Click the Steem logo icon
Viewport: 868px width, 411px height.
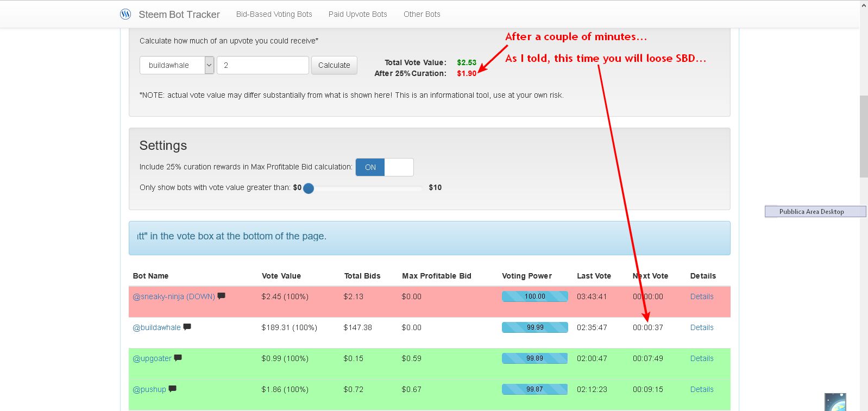(x=125, y=14)
